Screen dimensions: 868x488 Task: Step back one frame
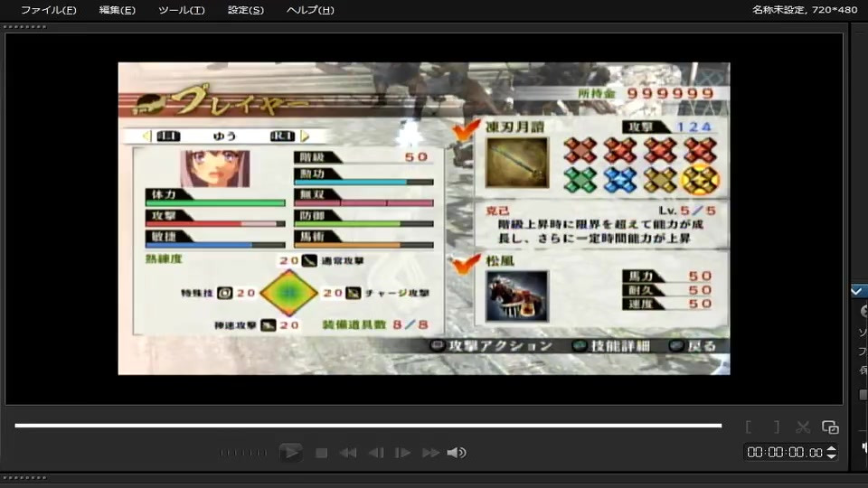coord(376,453)
